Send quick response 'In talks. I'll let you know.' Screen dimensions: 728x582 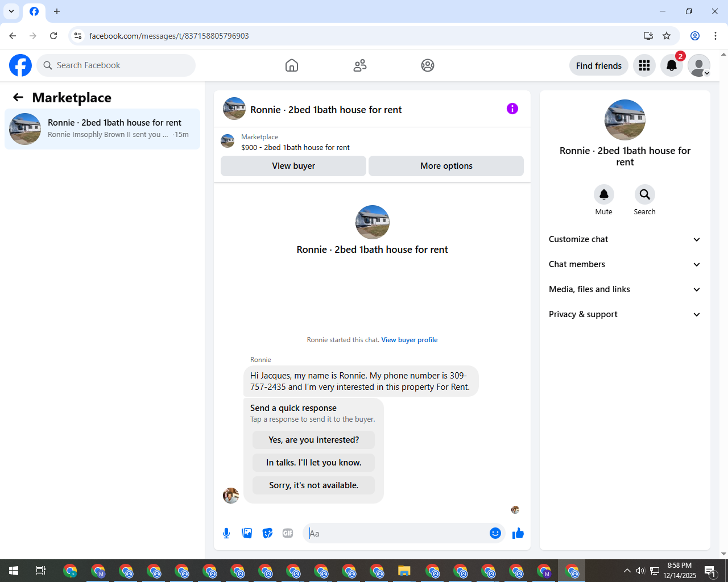[x=314, y=463]
